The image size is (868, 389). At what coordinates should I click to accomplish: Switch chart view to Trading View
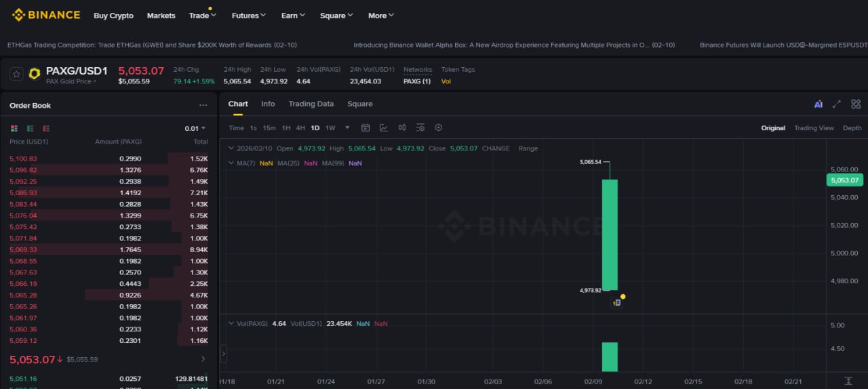click(814, 128)
